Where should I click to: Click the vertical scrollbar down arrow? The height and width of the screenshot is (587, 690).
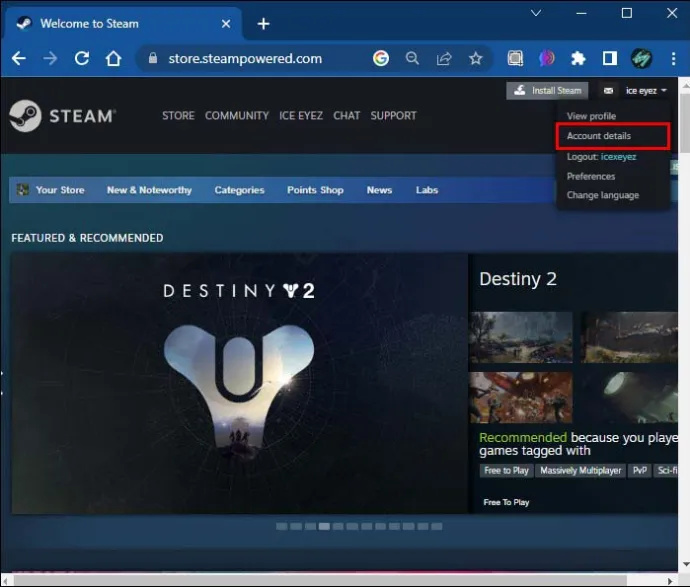pyautogui.click(x=685, y=565)
